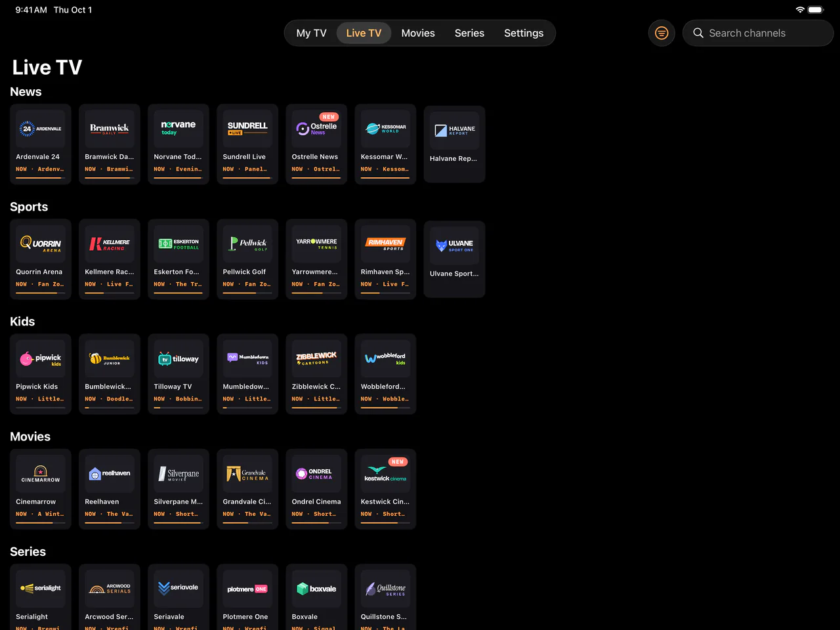Image resolution: width=840 pixels, height=630 pixels.
Task: Open Mumbledown Kids channel logo
Action: click(x=247, y=358)
